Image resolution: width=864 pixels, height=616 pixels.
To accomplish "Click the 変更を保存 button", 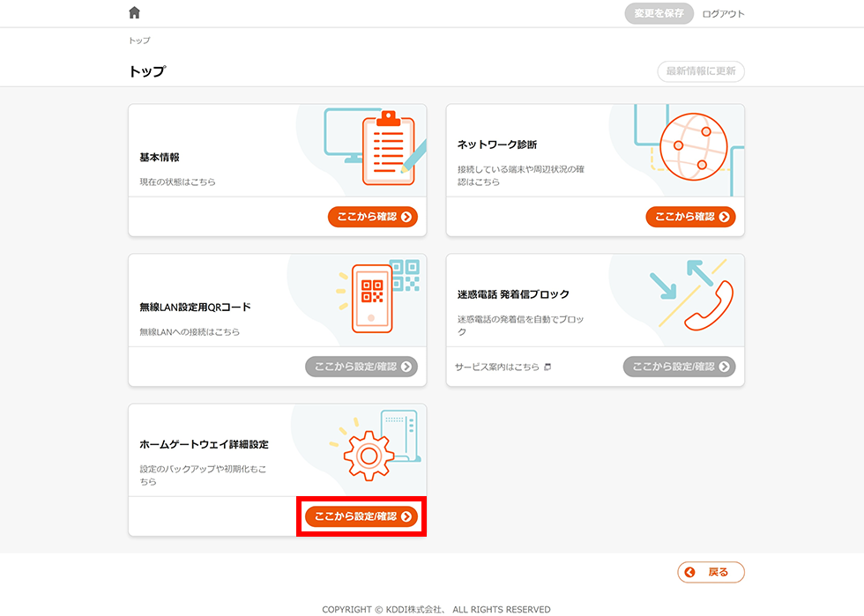I will [x=659, y=13].
